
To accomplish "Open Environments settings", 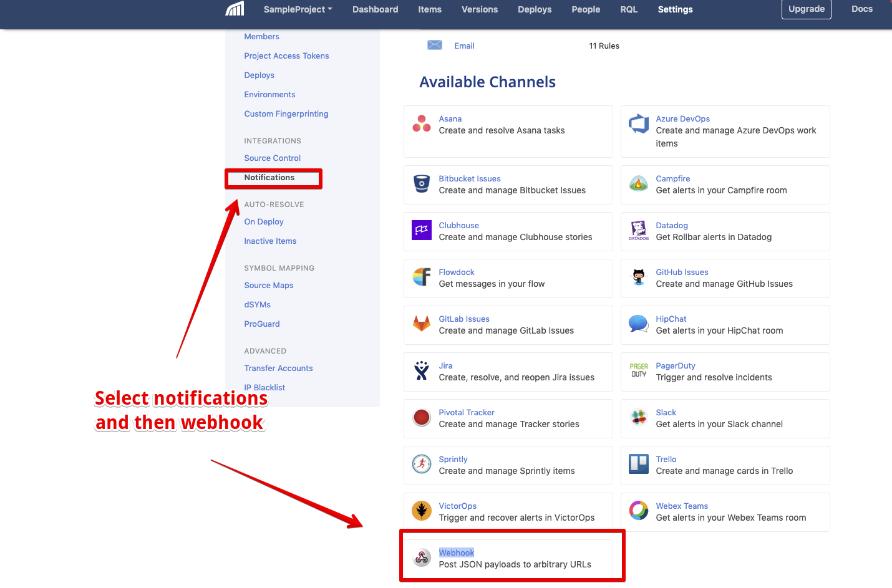I will click(269, 95).
